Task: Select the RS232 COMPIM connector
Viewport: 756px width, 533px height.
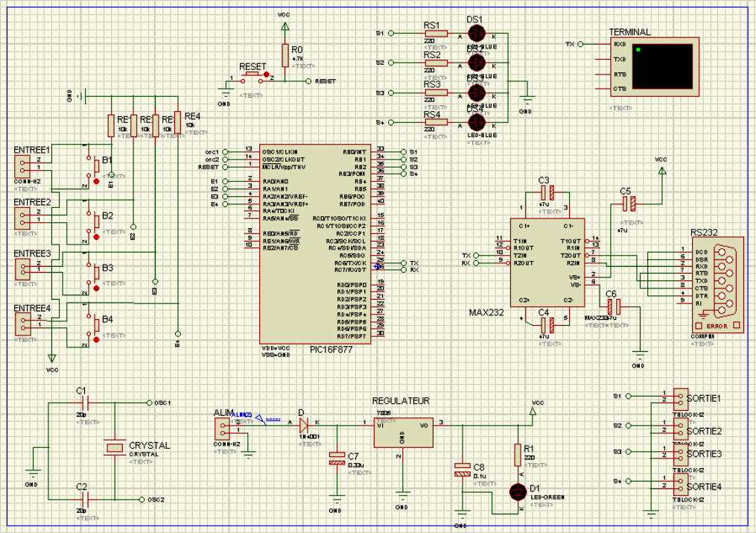Action: (x=717, y=285)
